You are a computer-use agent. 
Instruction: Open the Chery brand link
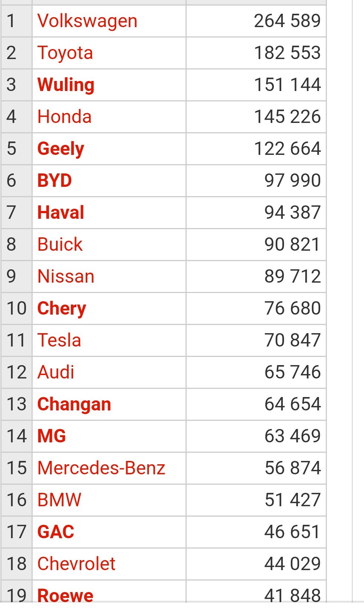coord(62,309)
